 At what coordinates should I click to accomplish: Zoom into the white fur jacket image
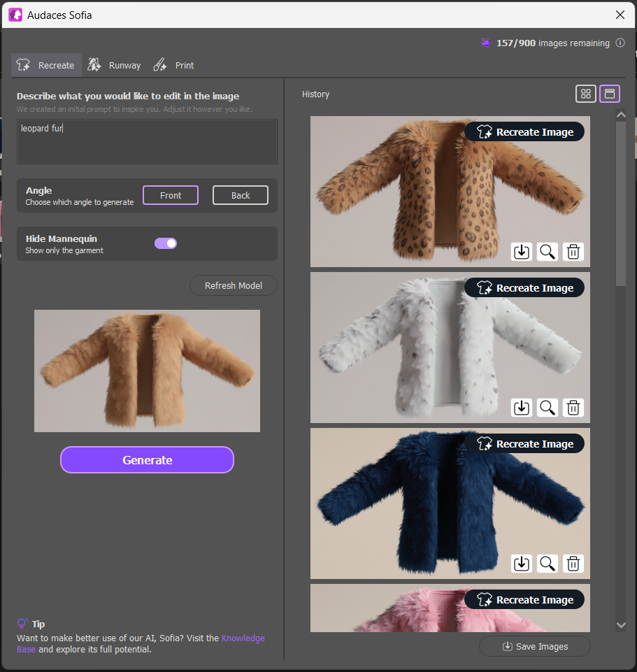click(547, 408)
